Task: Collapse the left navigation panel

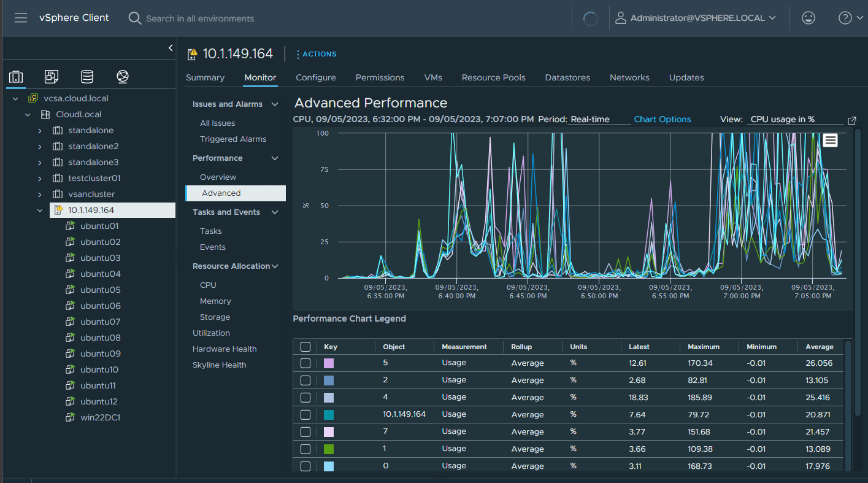Action: tap(171, 48)
